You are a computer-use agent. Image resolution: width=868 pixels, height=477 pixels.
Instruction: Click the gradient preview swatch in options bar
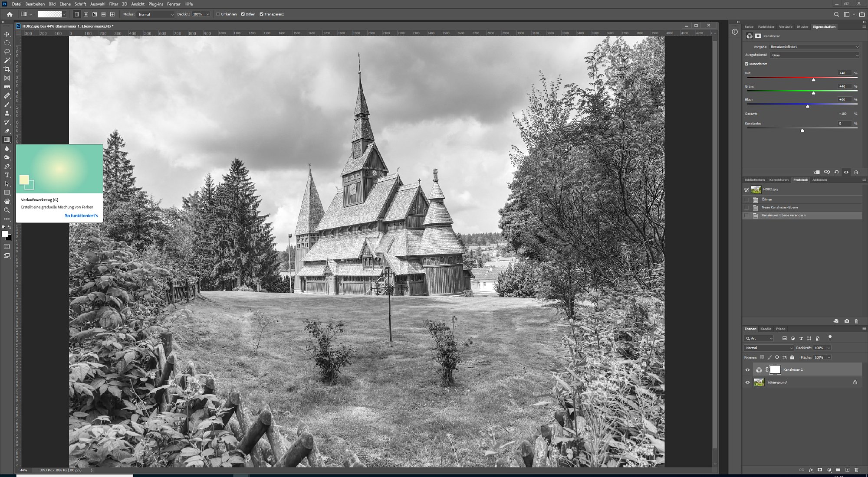click(49, 14)
